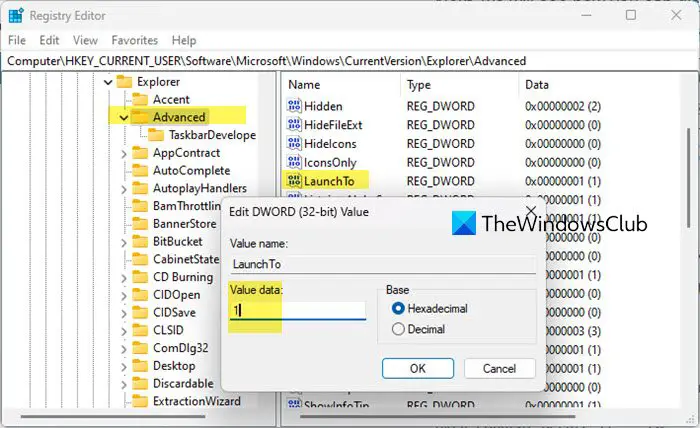Click the AutoplayHandlers folder icon
700x428 pixels.
point(140,188)
